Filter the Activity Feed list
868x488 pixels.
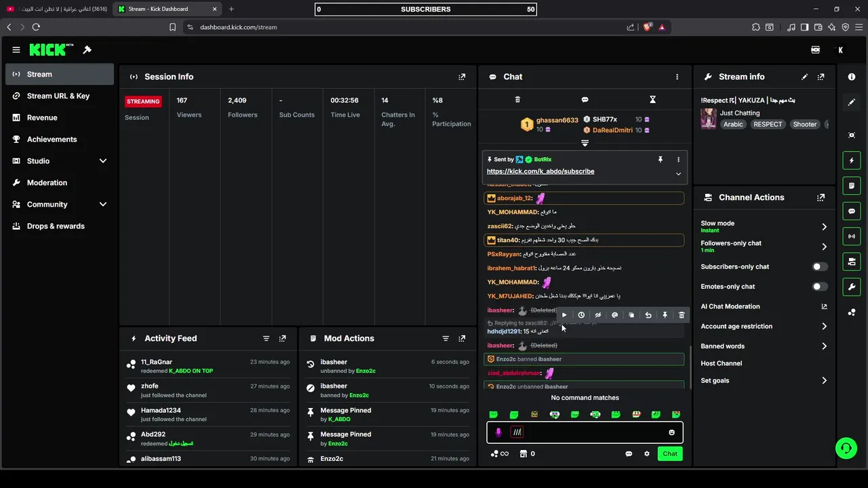point(266,338)
